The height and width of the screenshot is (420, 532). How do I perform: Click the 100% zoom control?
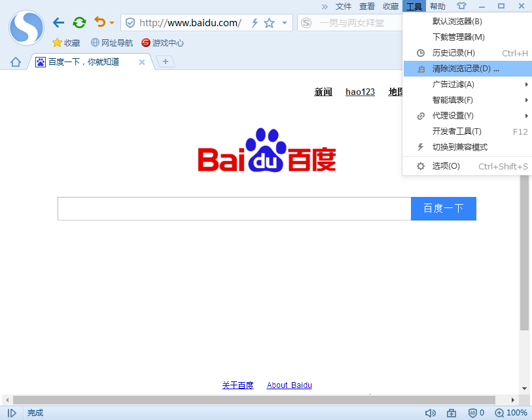point(511,413)
